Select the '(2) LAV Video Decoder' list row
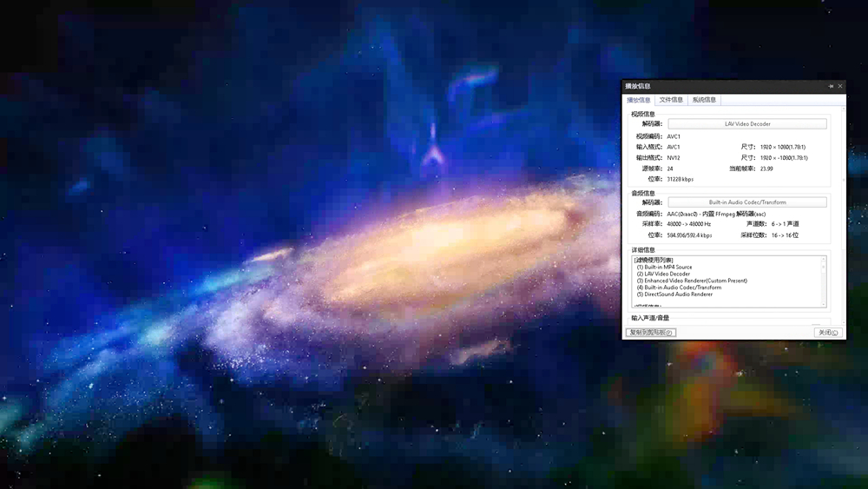868x489 pixels. tap(663, 274)
